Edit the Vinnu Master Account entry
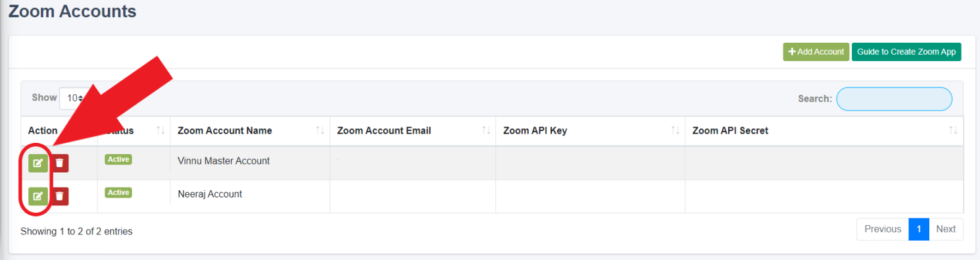The width and height of the screenshot is (980, 260). (x=38, y=163)
